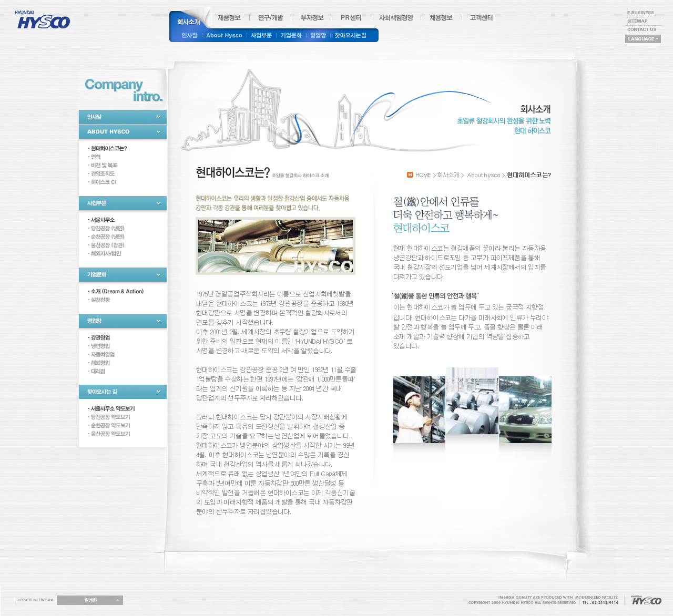Select 당진공장 약도보기 in the sidebar
This screenshot has width=673, height=616.
110,417
